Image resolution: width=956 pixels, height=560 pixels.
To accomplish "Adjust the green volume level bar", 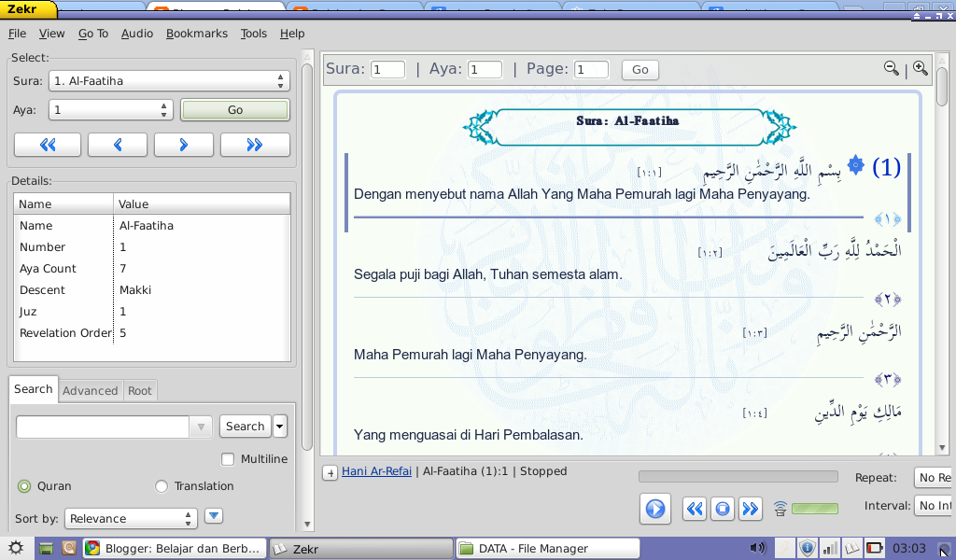I will click(x=814, y=509).
